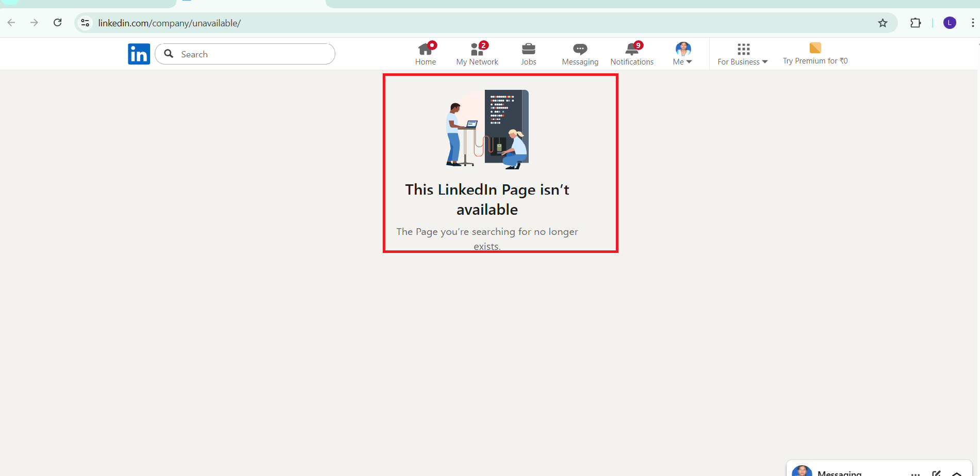The width and height of the screenshot is (980, 476).
Task: Click the LinkedIn Search field
Action: 253,54
